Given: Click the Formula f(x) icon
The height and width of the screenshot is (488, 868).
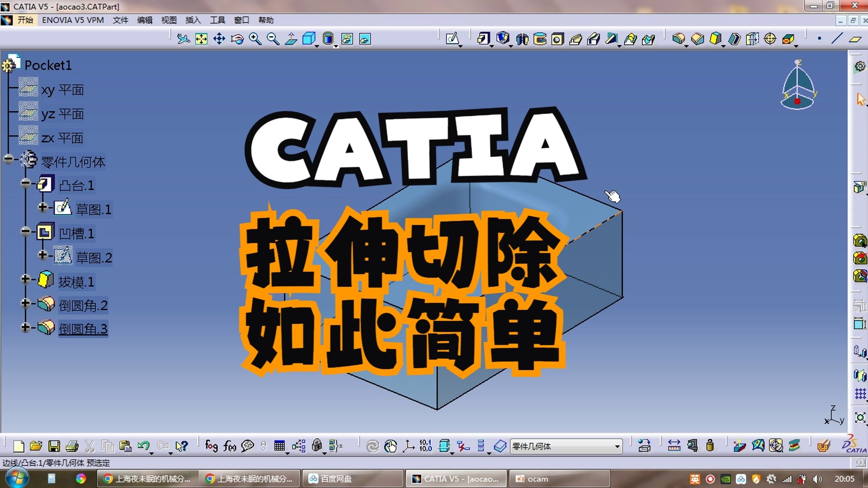Looking at the screenshot, I should (x=230, y=446).
